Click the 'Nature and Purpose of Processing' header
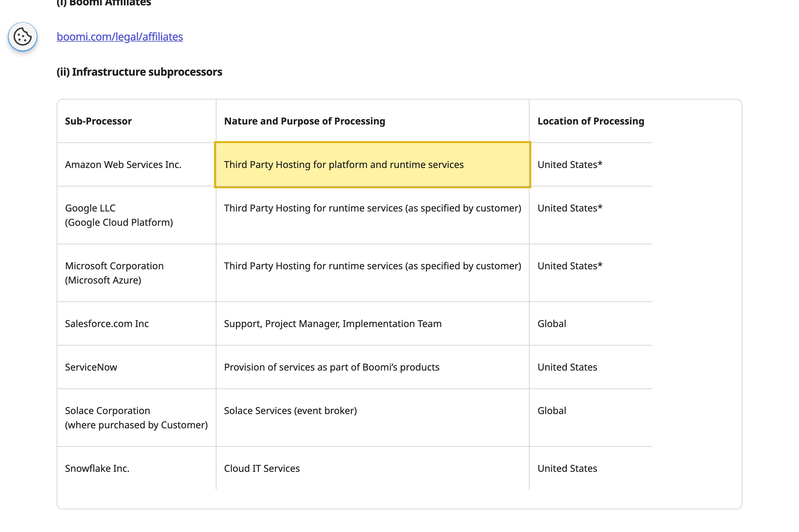This screenshot has width=799, height=532. click(x=372, y=121)
